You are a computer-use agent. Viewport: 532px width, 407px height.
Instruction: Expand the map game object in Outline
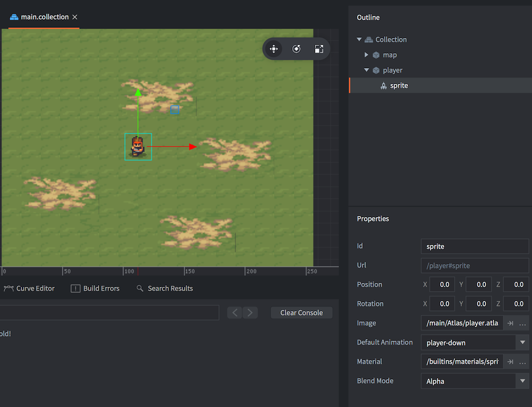click(x=367, y=55)
